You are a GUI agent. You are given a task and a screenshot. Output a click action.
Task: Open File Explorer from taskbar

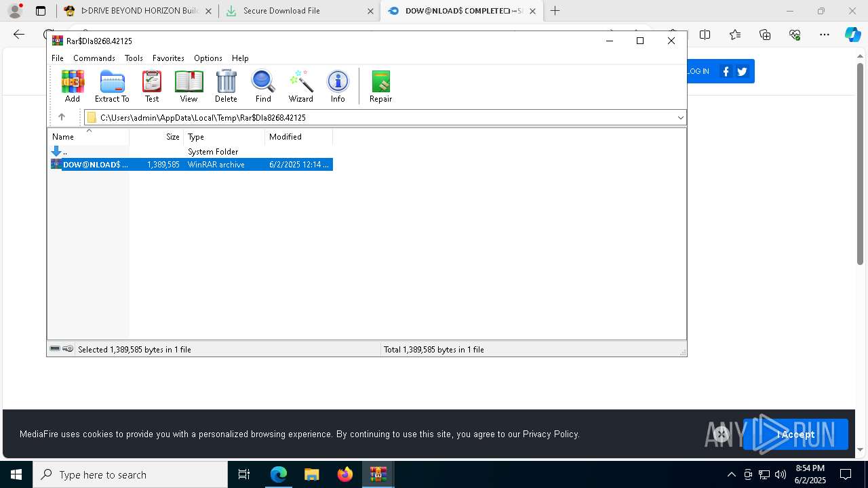(311, 474)
